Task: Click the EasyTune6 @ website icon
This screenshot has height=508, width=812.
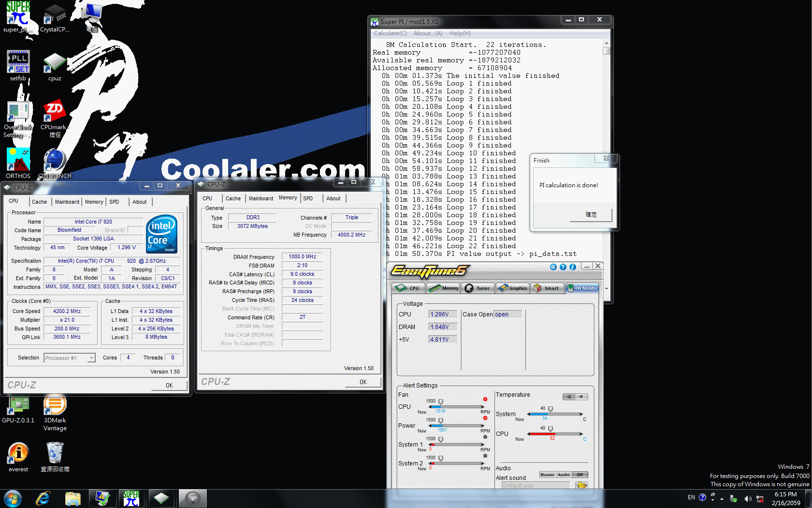Action: (553, 267)
